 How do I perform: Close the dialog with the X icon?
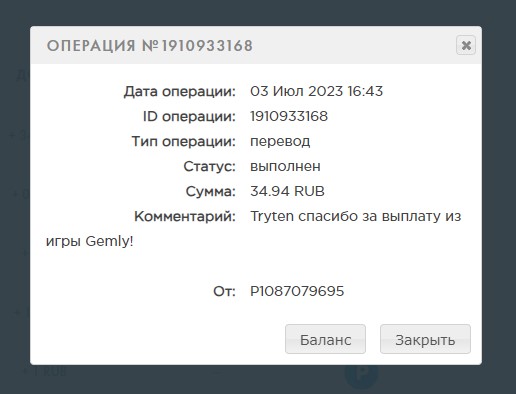point(466,45)
